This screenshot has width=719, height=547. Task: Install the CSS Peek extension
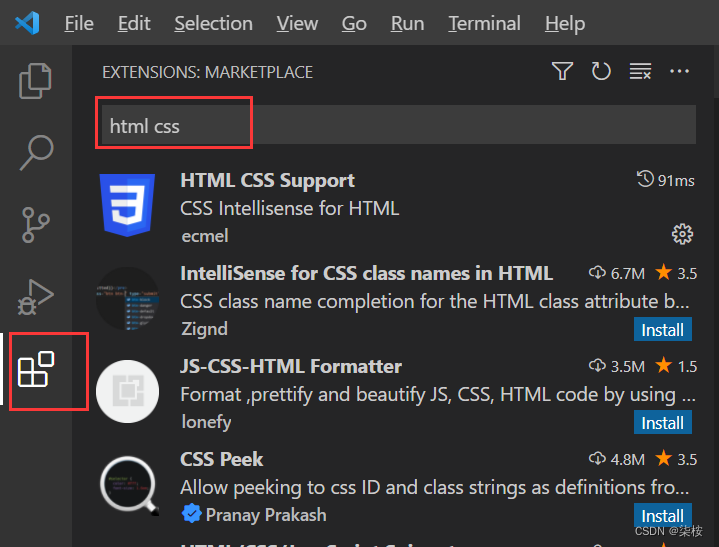pos(663,515)
